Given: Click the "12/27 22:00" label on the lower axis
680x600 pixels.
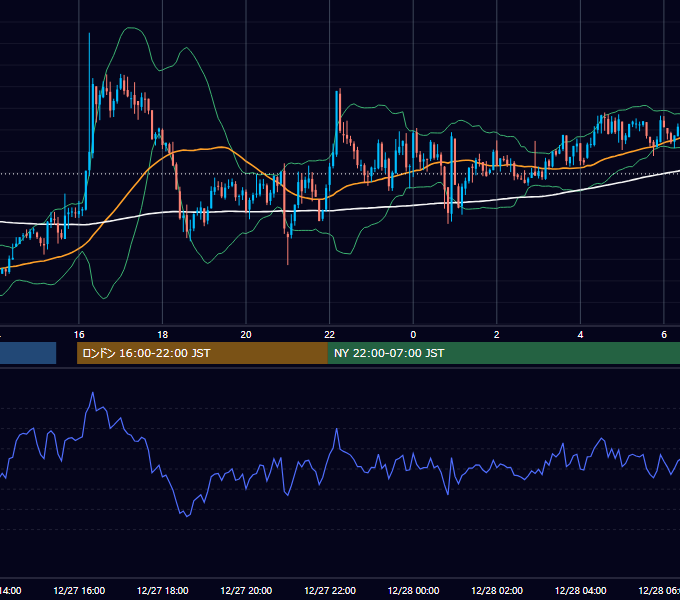Looking at the screenshot, I should [x=330, y=590].
